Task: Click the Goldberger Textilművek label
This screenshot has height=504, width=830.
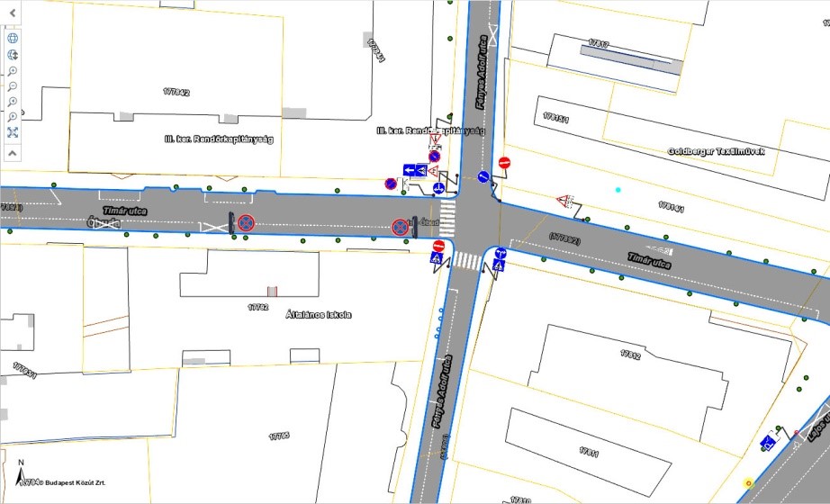Action: [x=716, y=151]
